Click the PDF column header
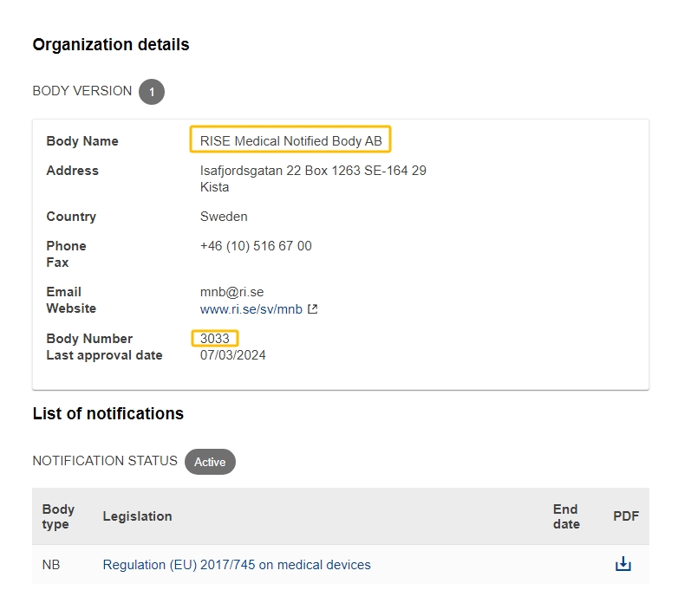Image resolution: width=691 pixels, height=616 pixels. [626, 516]
